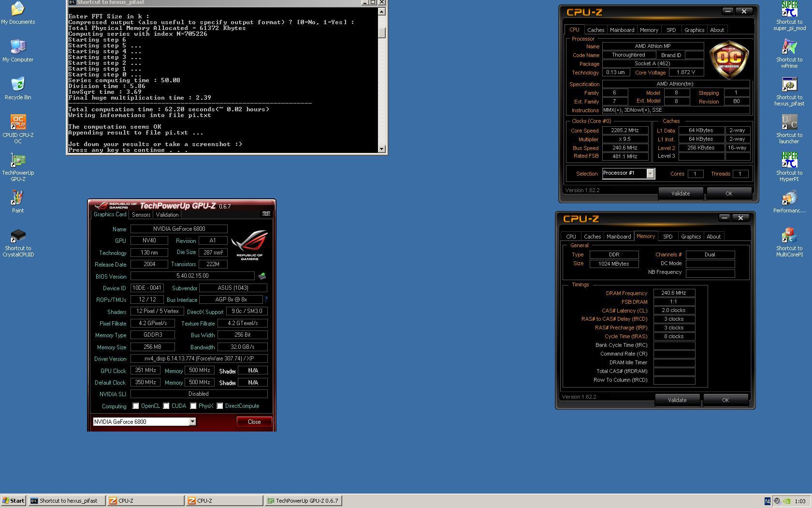Switch to TechPowerUp GPU-Z 0.6.7 taskbar button

[x=304, y=501]
